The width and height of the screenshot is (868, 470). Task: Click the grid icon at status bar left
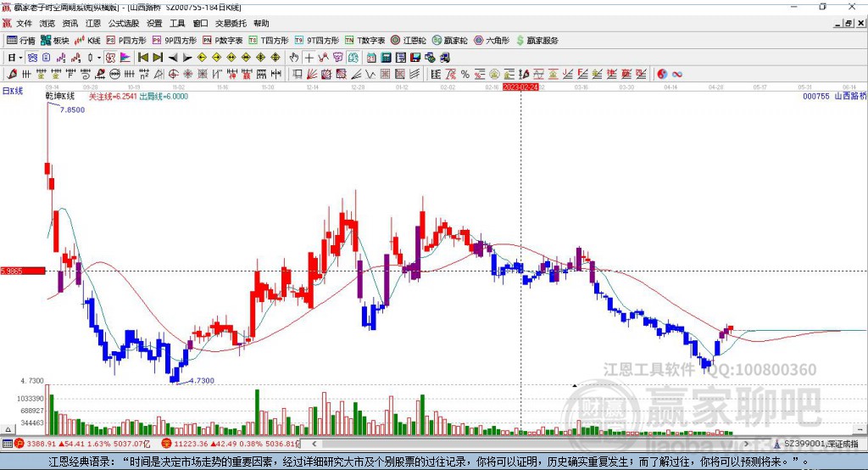tap(7, 444)
